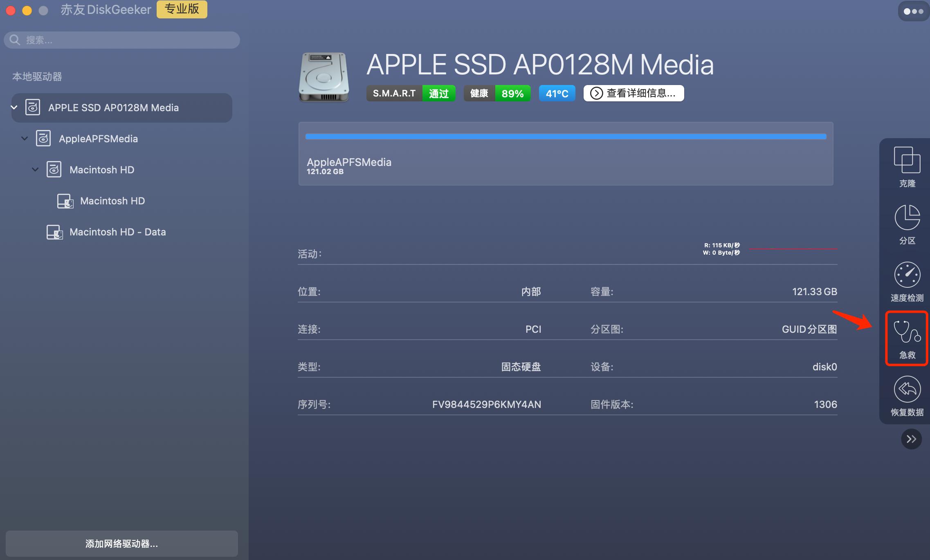Click the 本地驱动器 section header

(x=37, y=76)
